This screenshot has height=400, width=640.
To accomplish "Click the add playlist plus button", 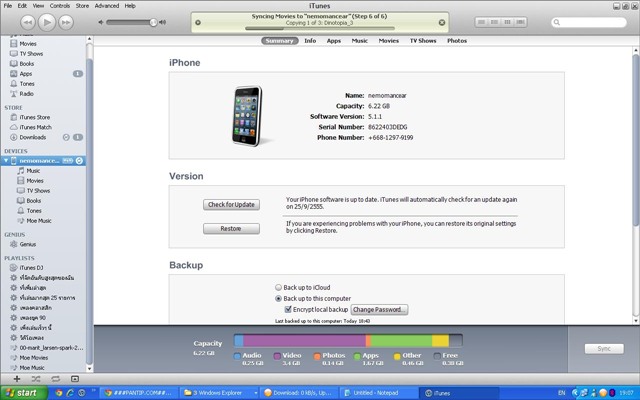I will (x=17, y=379).
